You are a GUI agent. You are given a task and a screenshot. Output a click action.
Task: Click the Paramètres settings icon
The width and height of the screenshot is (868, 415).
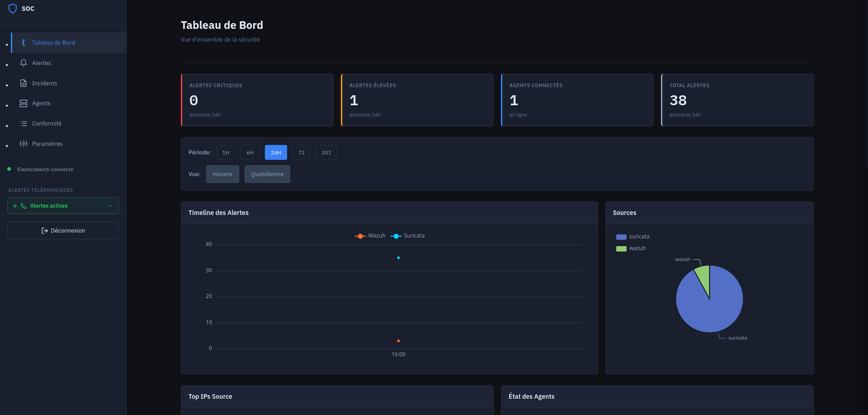[x=23, y=144]
